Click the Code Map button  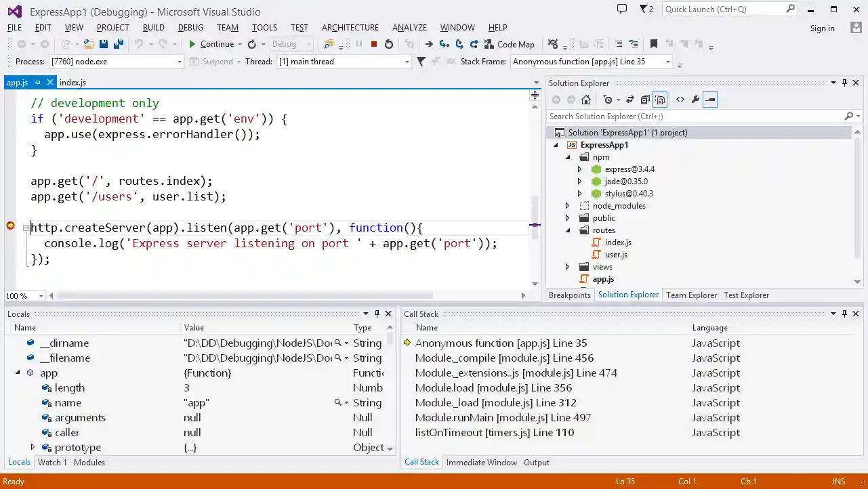tap(510, 44)
